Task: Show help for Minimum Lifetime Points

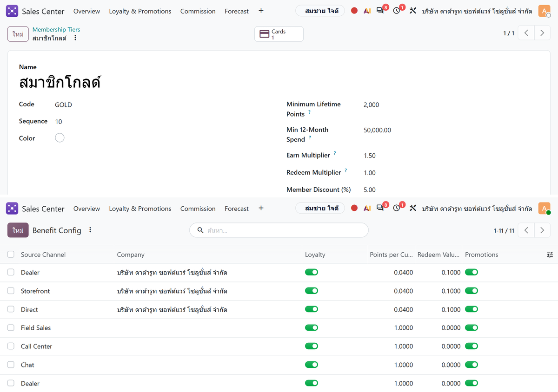Action: tap(309, 112)
